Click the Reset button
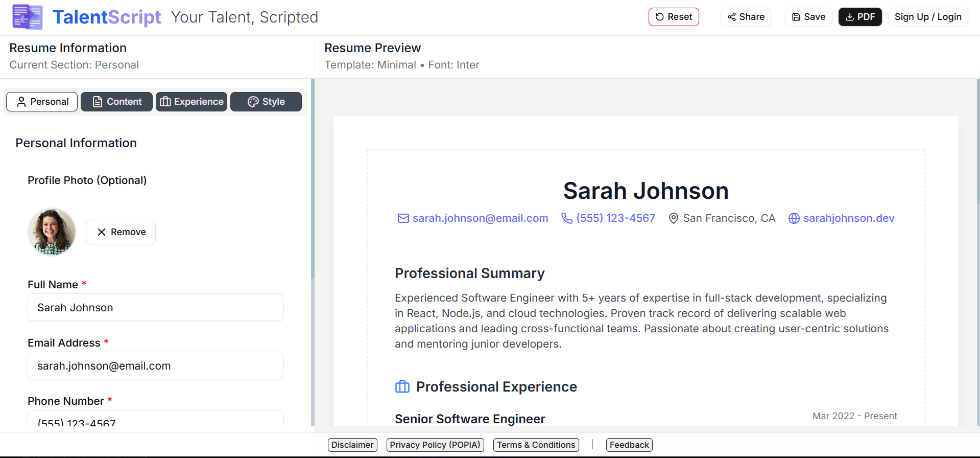This screenshot has width=980, height=458. tap(674, 17)
